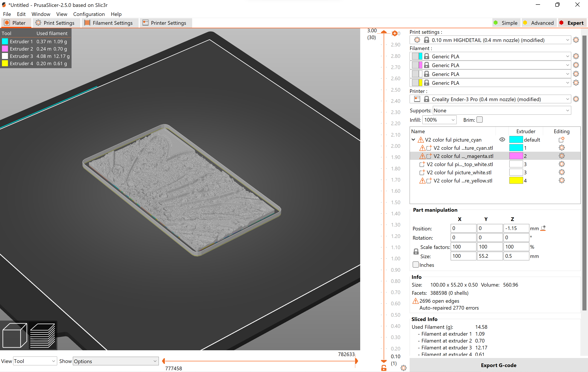Image resolution: width=588 pixels, height=372 pixels.
Task: Click warning triangle on V2 color ful picture_cyan
Action: point(421,140)
